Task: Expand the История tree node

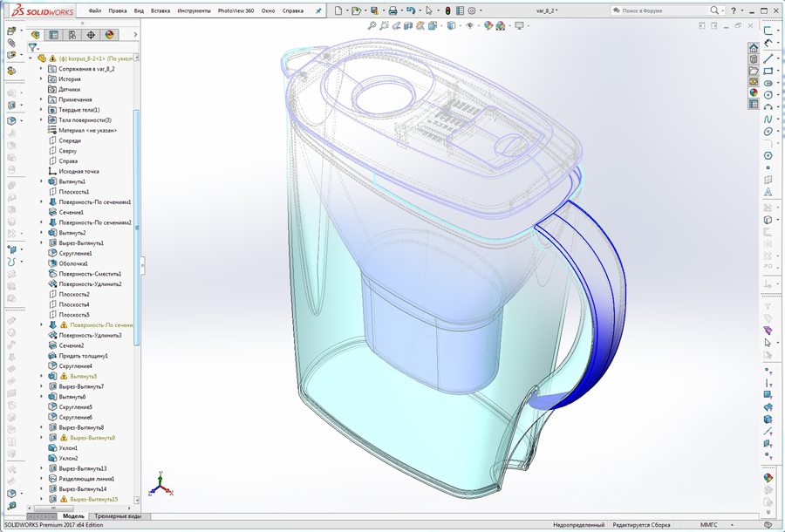Action: point(42,79)
